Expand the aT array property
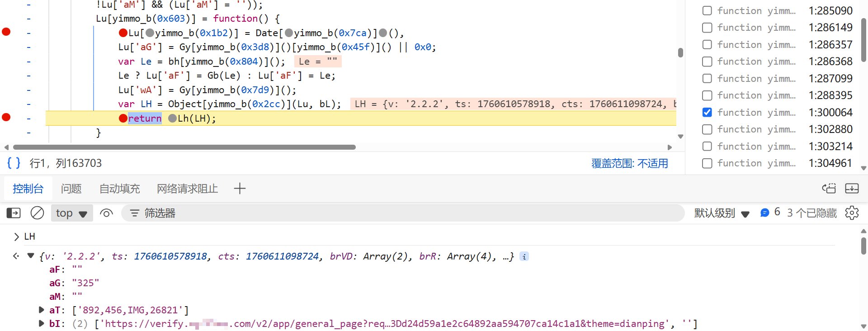The height and width of the screenshot is (331, 868). coord(41,310)
